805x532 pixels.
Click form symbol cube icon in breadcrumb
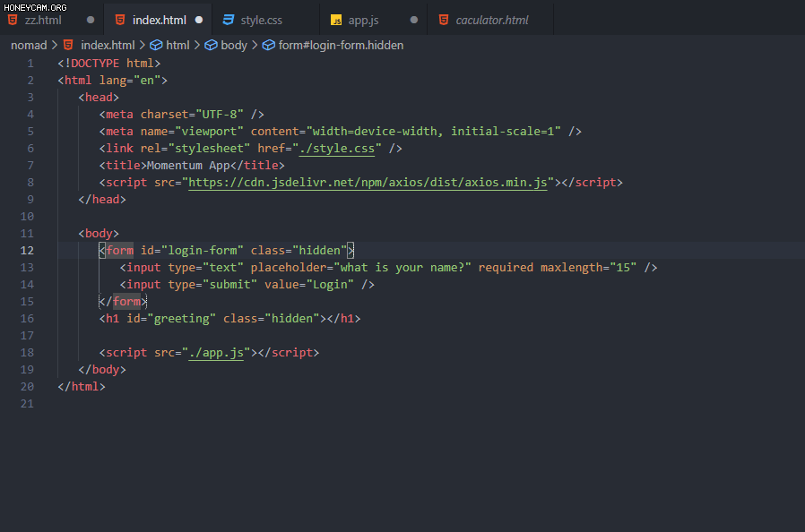[x=269, y=45]
